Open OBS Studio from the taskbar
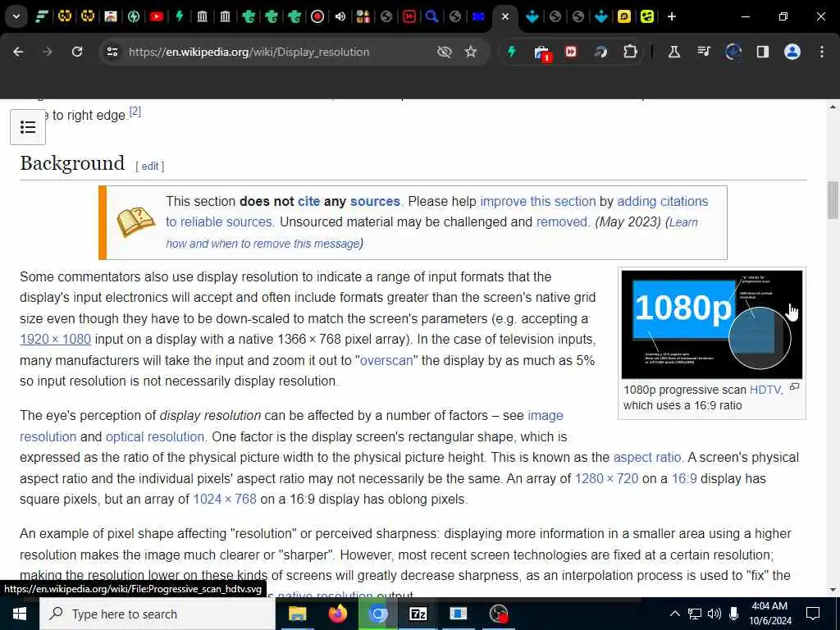The width and height of the screenshot is (840, 630). coord(498,614)
